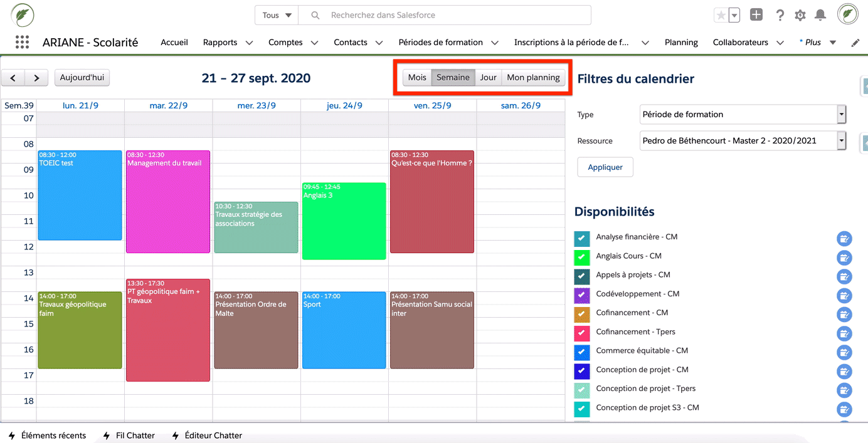Open the Salesforce App Launcher grid icon
This screenshot has height=443, width=868.
(22, 42)
